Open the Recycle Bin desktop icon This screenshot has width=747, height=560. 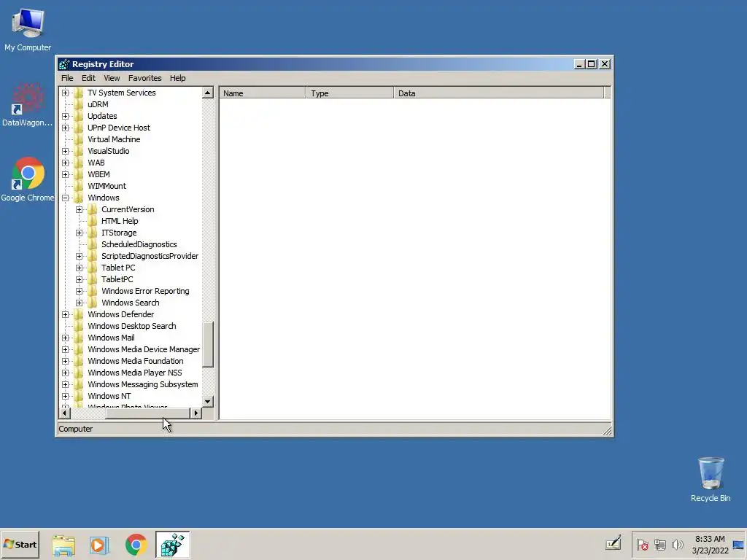711,480
